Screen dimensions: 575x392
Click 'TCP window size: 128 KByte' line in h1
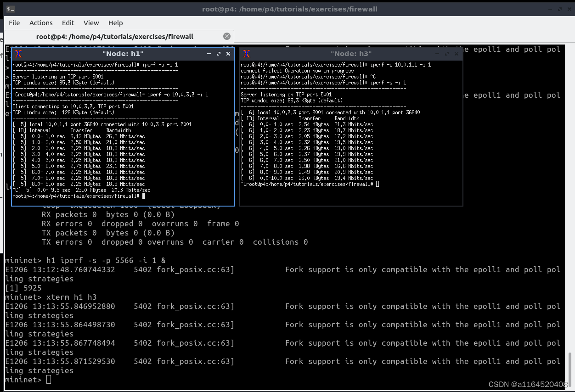pyautogui.click(x=63, y=112)
